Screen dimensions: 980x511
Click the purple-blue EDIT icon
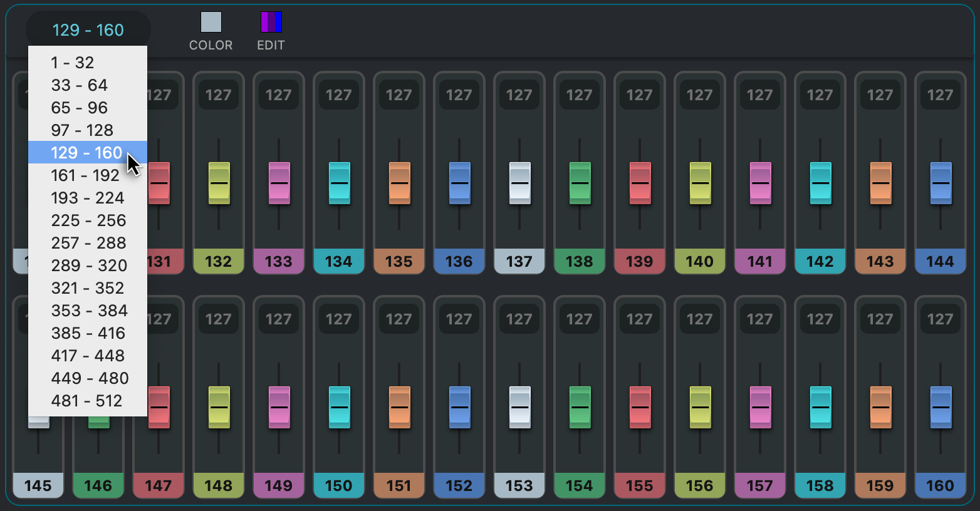(271, 23)
